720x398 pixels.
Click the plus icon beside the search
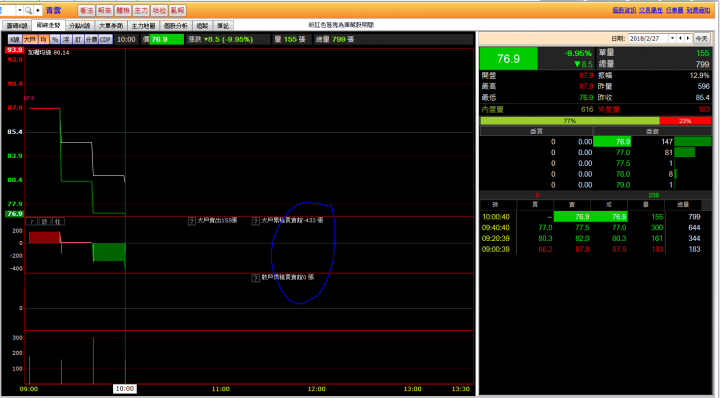tap(38, 10)
